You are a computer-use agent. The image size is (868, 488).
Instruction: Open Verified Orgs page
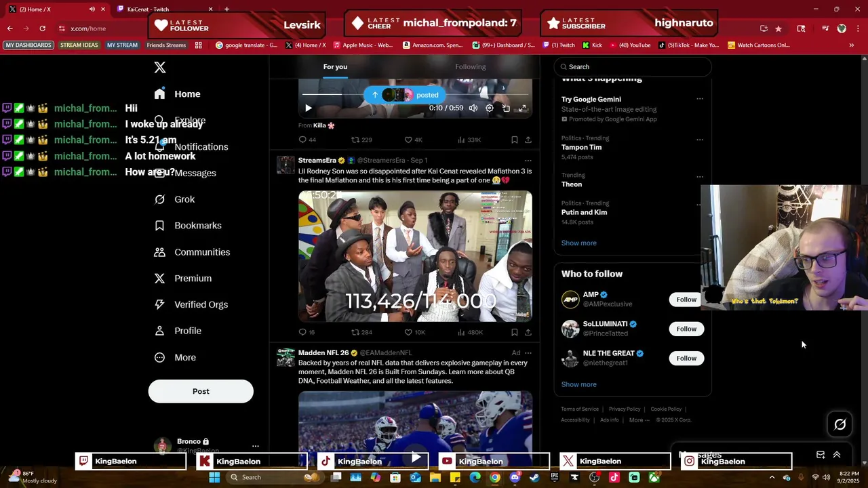tap(191, 304)
